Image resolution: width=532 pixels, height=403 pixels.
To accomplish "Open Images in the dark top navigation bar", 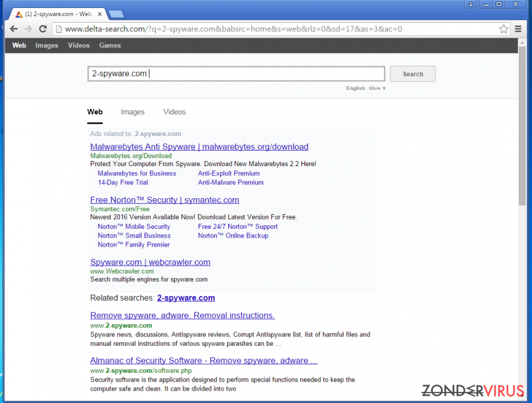I will coord(47,45).
